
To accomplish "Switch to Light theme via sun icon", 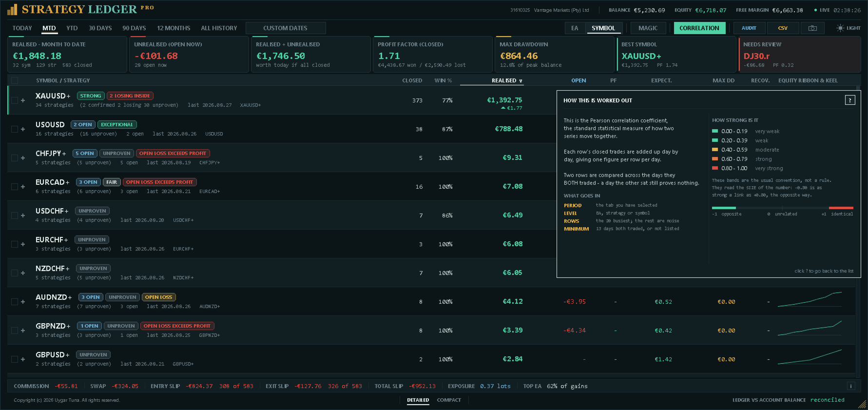I will [840, 28].
